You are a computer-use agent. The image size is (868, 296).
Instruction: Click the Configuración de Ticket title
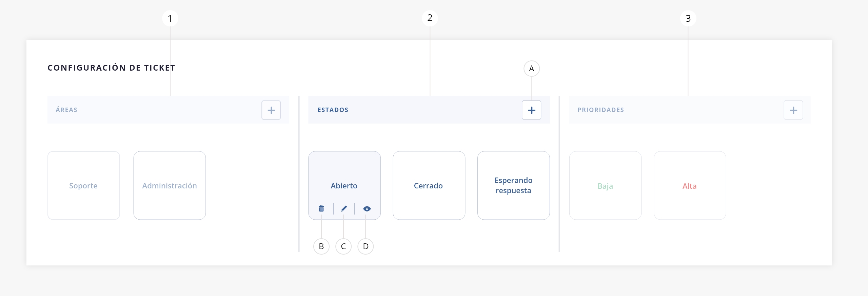tap(112, 68)
